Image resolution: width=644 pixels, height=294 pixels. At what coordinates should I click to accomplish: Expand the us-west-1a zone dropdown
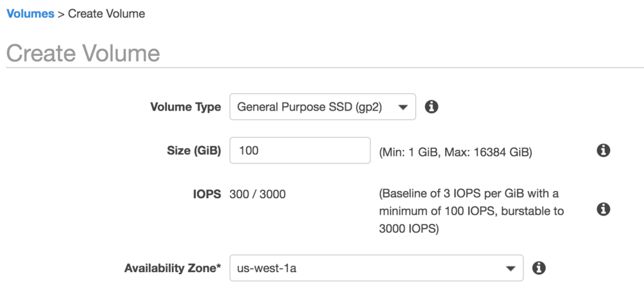(x=376, y=268)
